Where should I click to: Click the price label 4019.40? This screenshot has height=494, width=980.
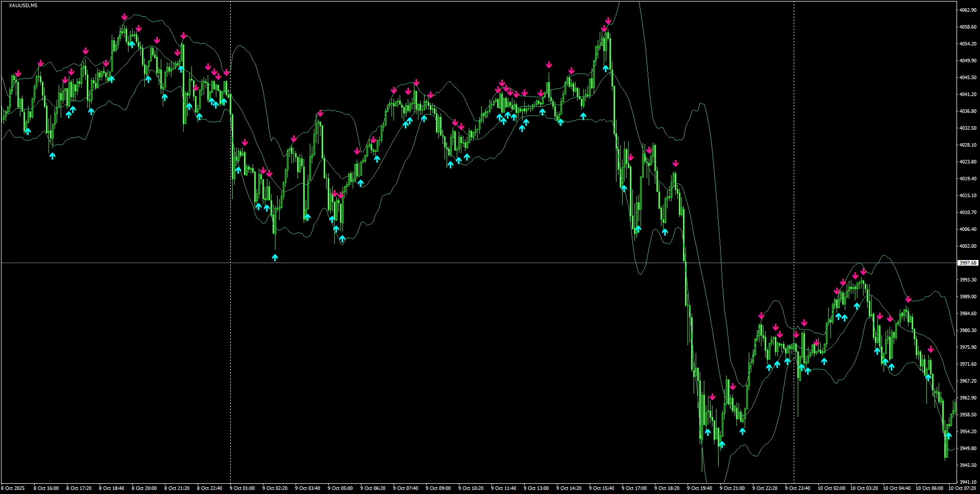click(x=968, y=179)
